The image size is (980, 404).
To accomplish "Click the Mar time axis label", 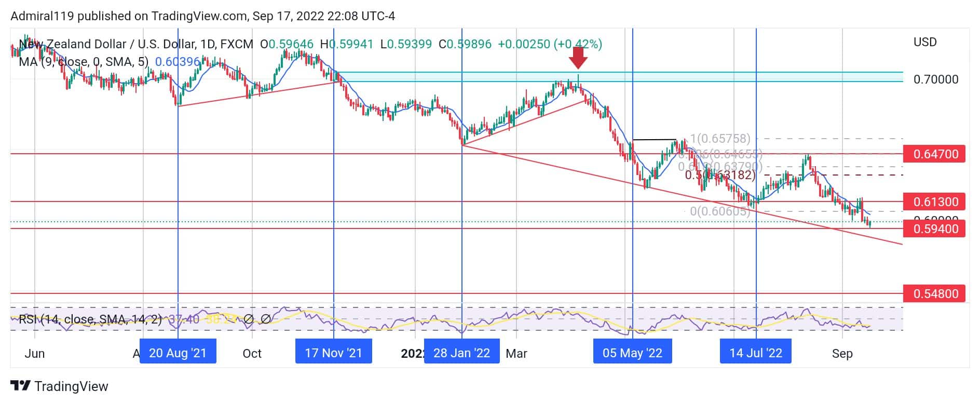I will pos(516,354).
